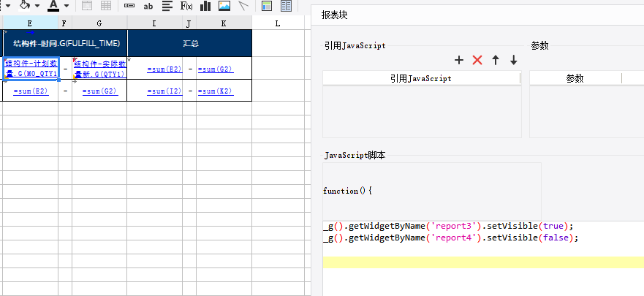
Task: Click the 'function(){' label text
Action: coord(347,191)
